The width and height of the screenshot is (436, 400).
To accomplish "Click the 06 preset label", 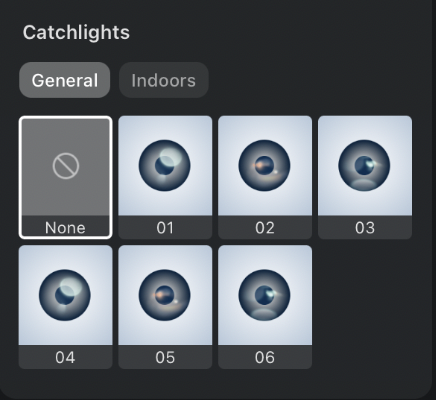I will [x=265, y=357].
